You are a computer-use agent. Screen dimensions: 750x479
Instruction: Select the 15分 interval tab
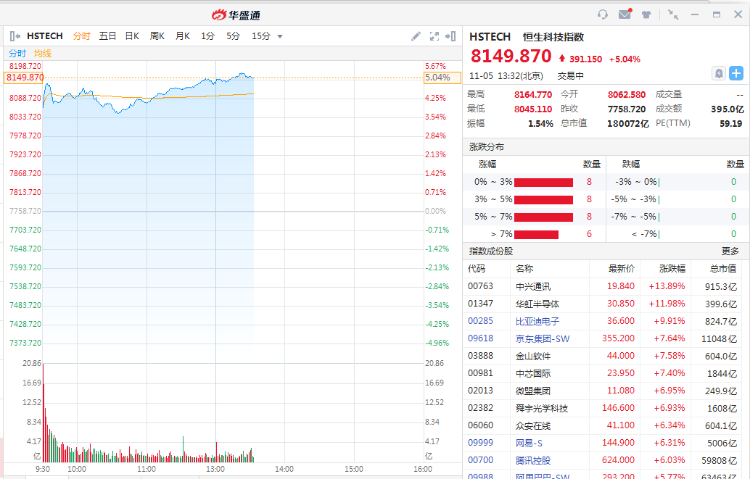(261, 36)
